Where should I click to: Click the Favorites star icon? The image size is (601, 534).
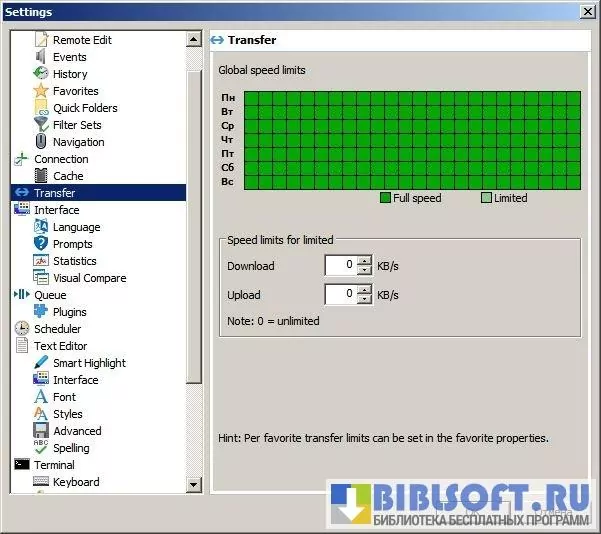(x=41, y=91)
